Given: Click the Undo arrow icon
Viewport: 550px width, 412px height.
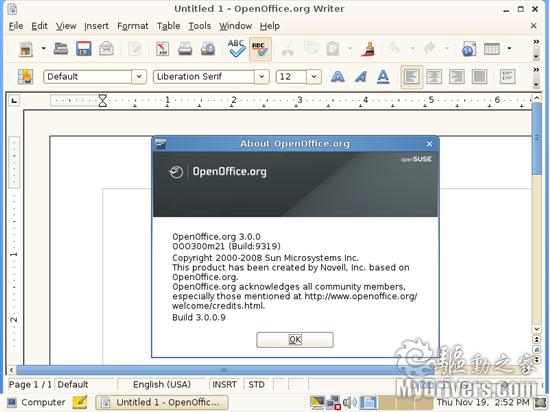Looking at the screenshot, I should pyautogui.click(x=395, y=48).
